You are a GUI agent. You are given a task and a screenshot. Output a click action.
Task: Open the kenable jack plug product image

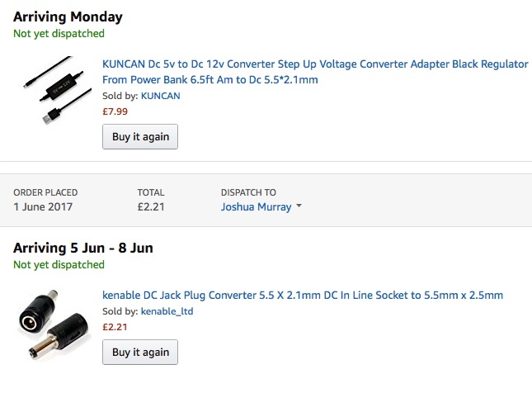point(50,320)
